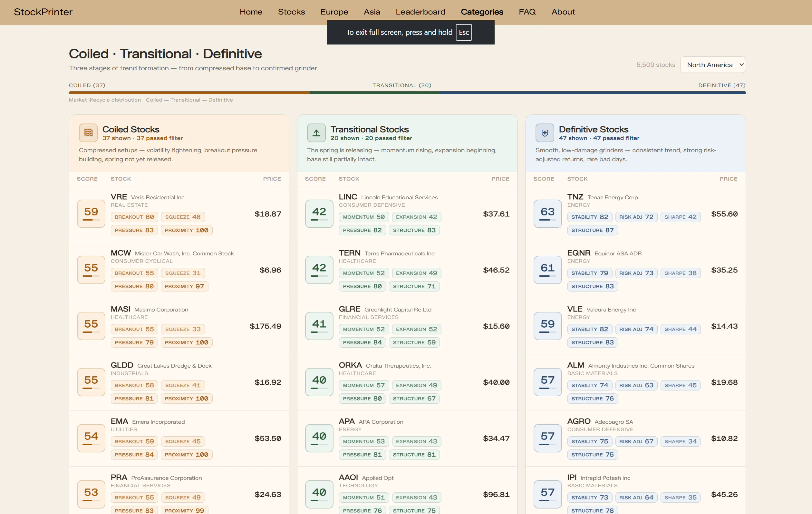Click the Definitive Stocks shield icon
812x514 pixels.
545,133
